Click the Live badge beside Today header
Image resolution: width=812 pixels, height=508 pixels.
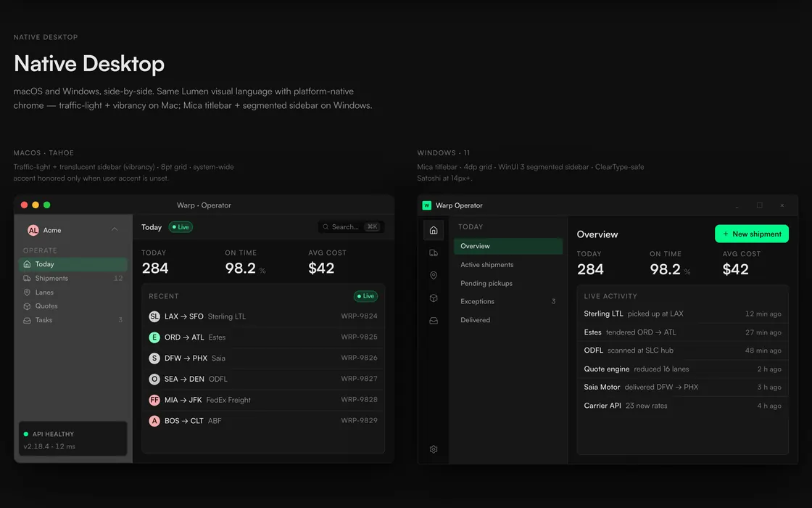point(181,227)
